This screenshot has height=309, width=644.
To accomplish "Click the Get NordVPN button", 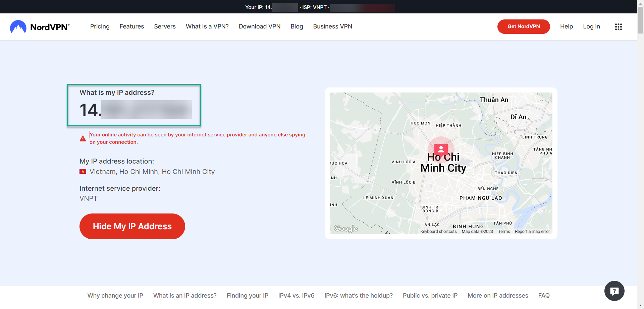I will click(x=524, y=26).
